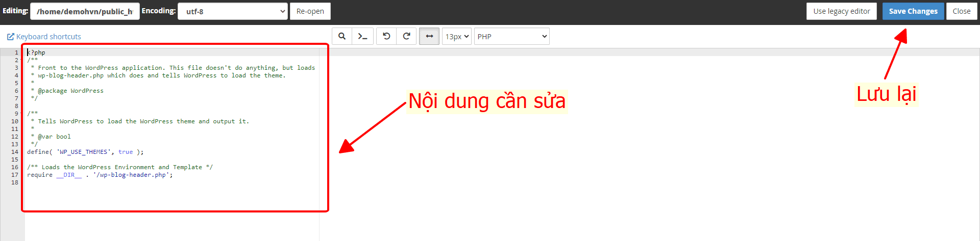Click the @package WordPress comment line
This screenshot has width=980, height=241.
pyautogui.click(x=70, y=91)
